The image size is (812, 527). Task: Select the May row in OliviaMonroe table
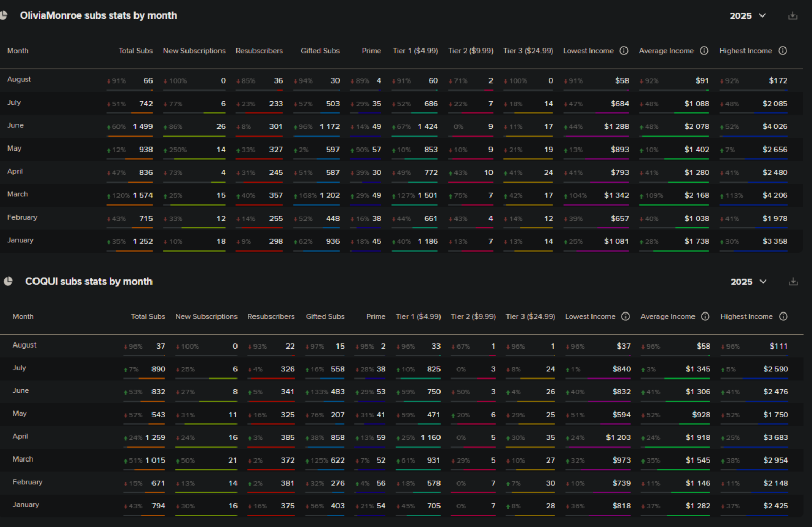click(x=401, y=149)
